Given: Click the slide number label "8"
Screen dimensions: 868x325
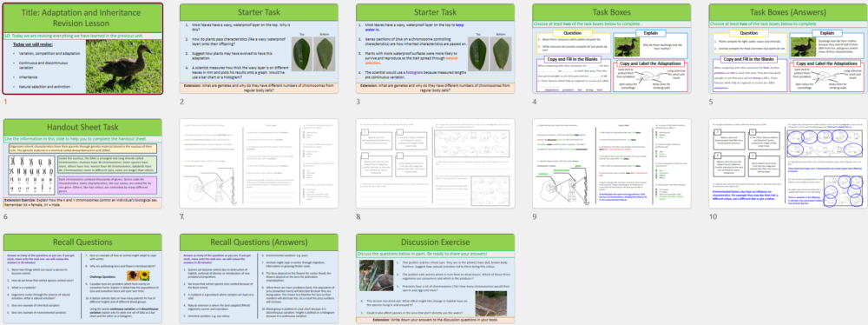Looking at the screenshot, I should pyautogui.click(x=358, y=217).
